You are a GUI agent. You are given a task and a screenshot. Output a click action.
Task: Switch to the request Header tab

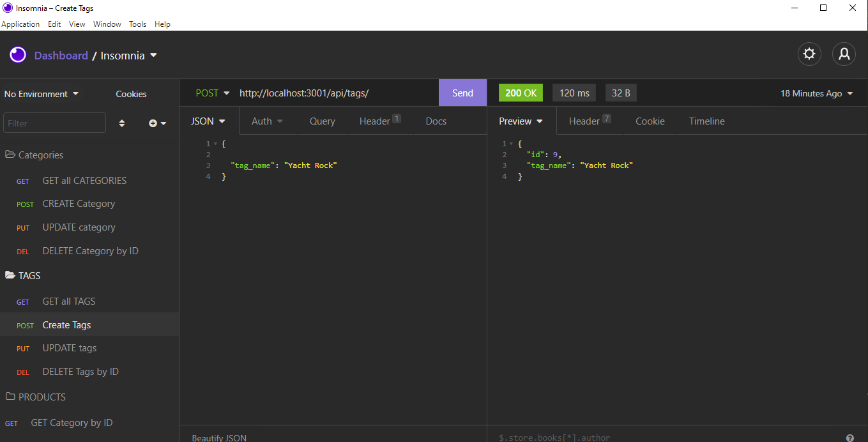380,121
